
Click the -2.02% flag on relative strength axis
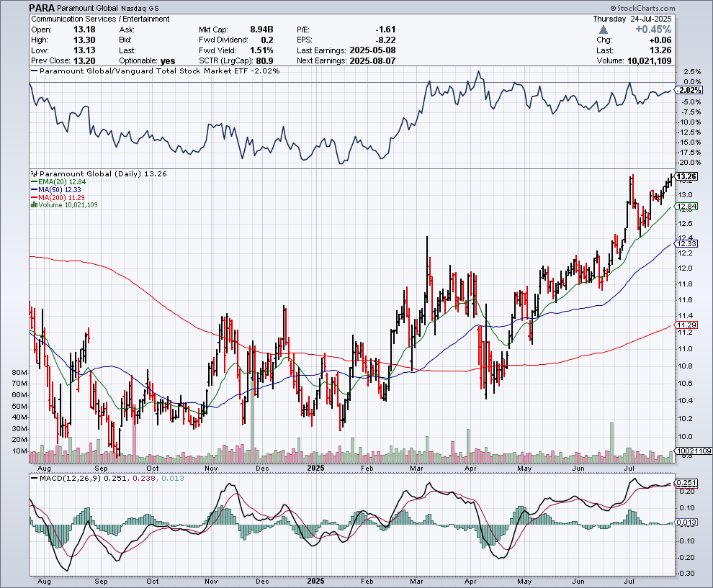click(689, 91)
